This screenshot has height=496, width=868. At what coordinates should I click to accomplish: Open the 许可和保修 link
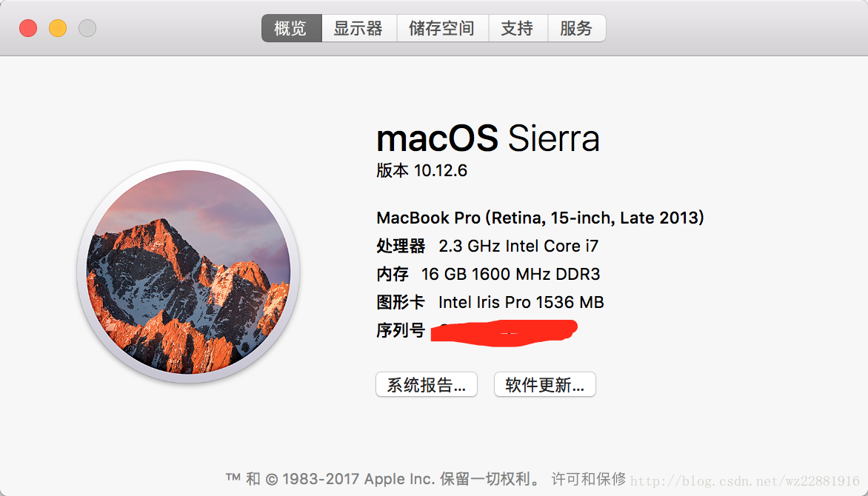tap(589, 479)
